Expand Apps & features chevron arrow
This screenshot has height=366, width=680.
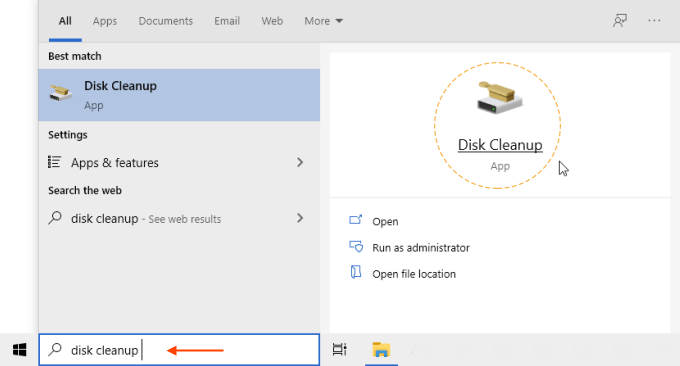click(x=300, y=163)
